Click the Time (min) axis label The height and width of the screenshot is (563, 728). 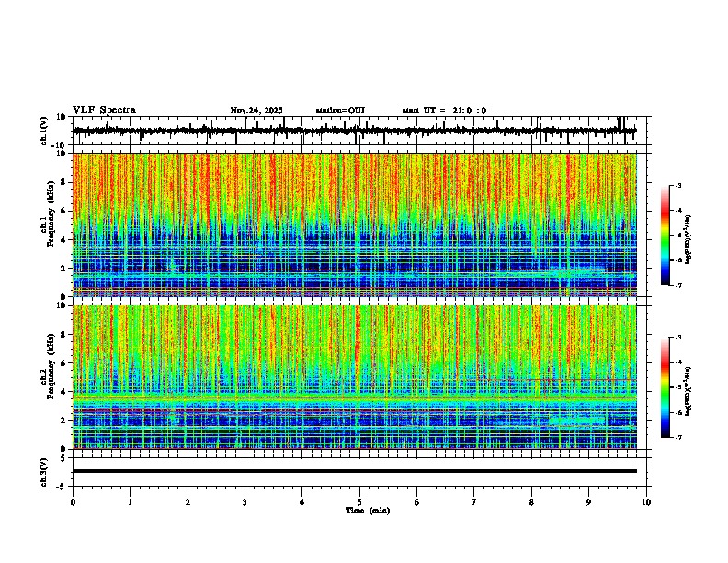(368, 511)
